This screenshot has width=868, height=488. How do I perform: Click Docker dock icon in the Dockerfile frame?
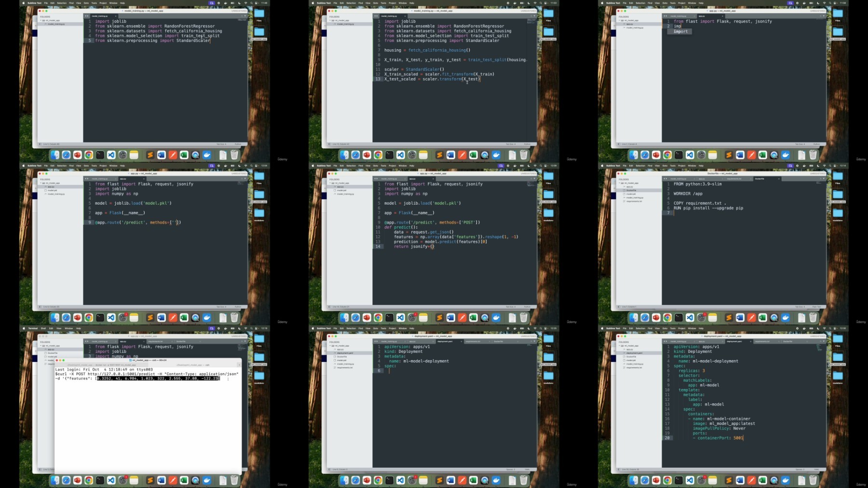point(786,318)
